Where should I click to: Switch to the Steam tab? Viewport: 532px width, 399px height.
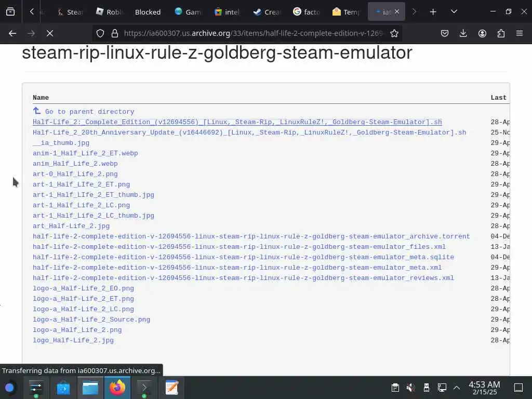(70, 12)
